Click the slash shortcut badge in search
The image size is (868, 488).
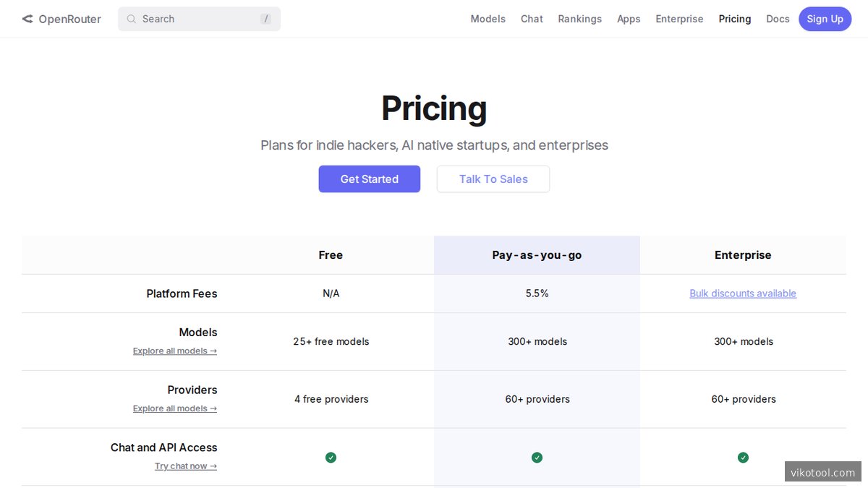[x=265, y=19]
